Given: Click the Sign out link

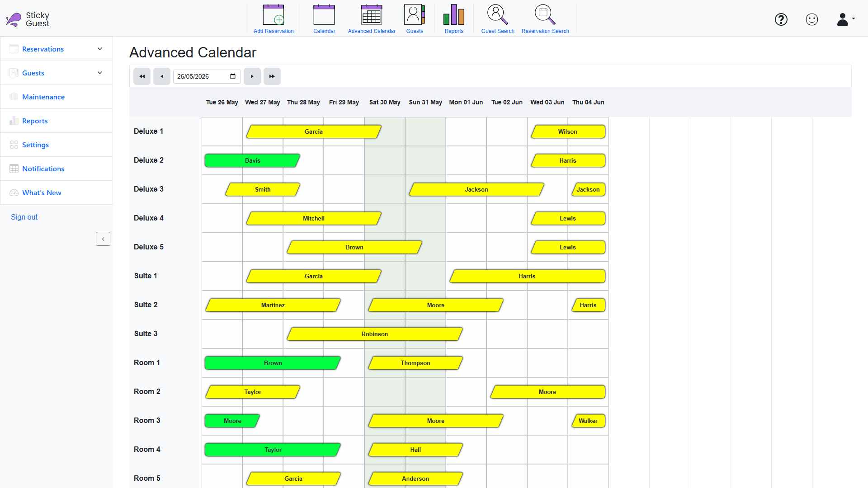Looking at the screenshot, I should click(24, 217).
